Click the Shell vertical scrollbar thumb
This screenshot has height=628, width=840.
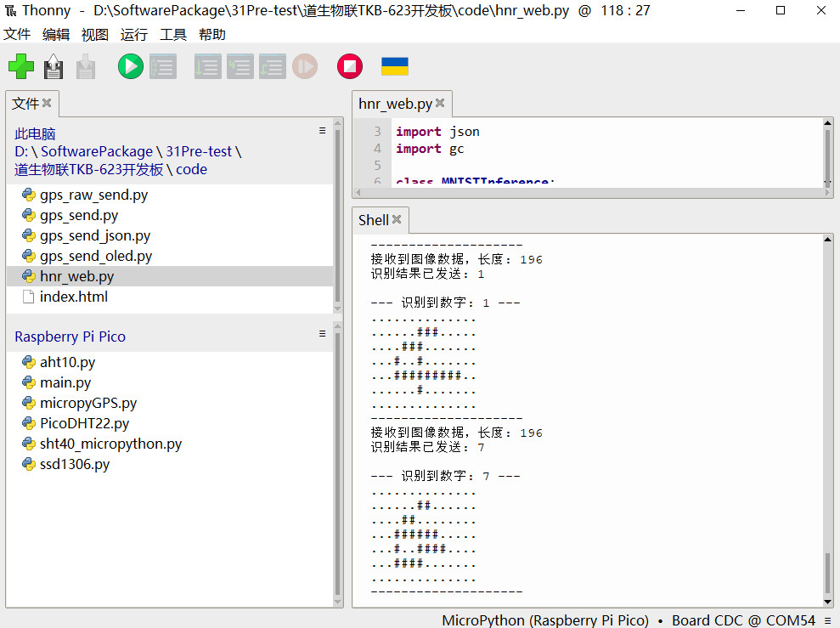pyautogui.click(x=827, y=574)
